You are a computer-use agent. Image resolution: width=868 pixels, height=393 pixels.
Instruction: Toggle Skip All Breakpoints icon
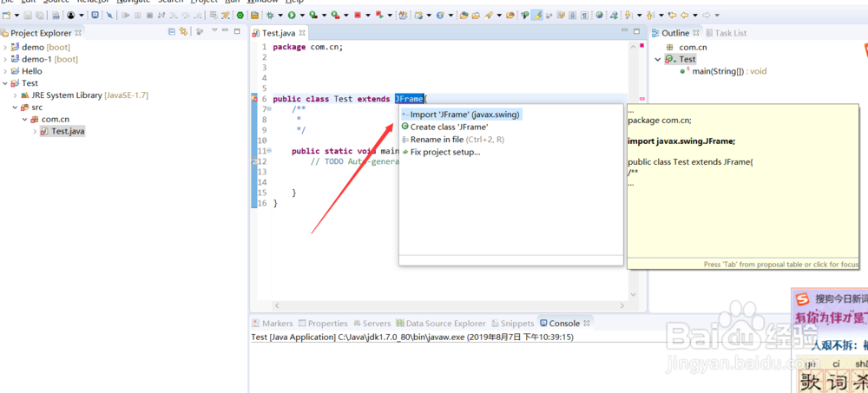coord(109,15)
